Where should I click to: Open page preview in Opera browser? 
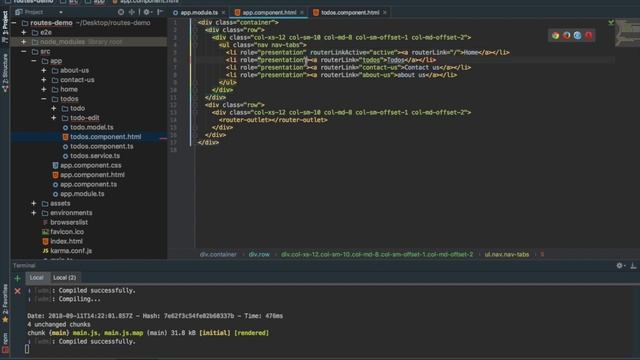pos(588,36)
